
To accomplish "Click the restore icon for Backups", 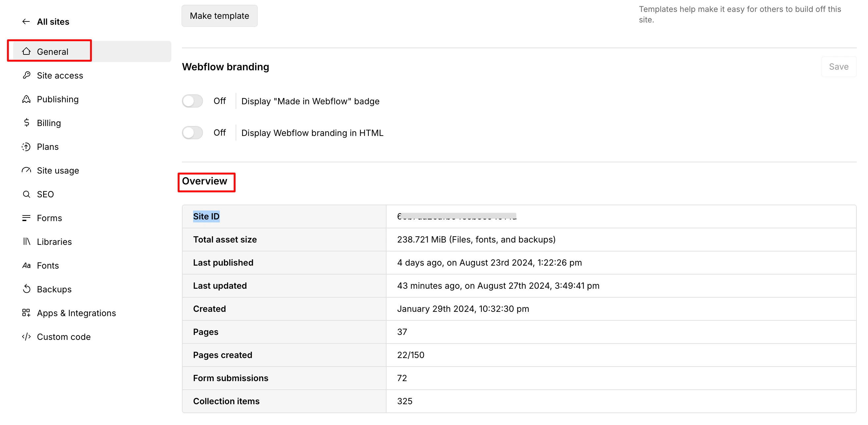I will coord(26,289).
